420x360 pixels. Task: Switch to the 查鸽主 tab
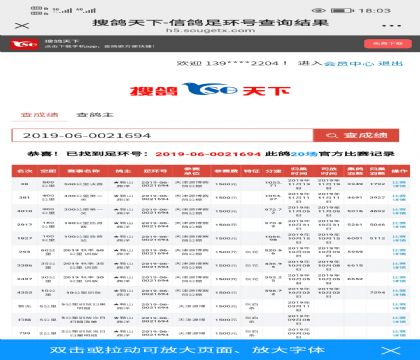coord(95,115)
